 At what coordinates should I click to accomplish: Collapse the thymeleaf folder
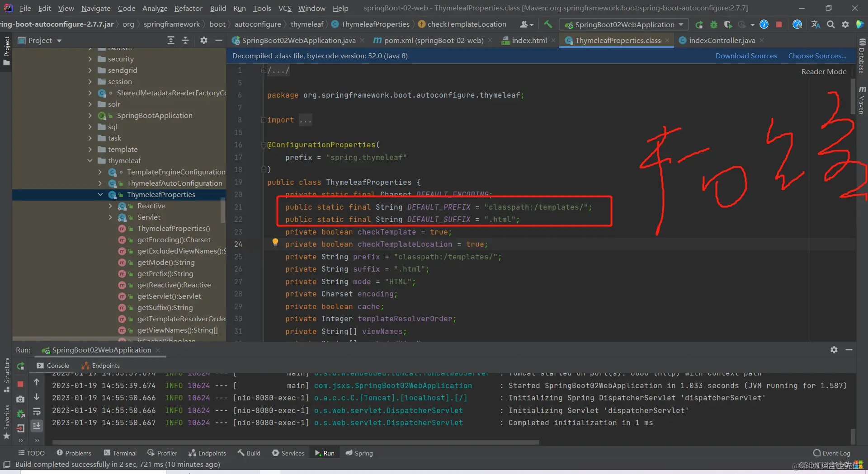90,160
